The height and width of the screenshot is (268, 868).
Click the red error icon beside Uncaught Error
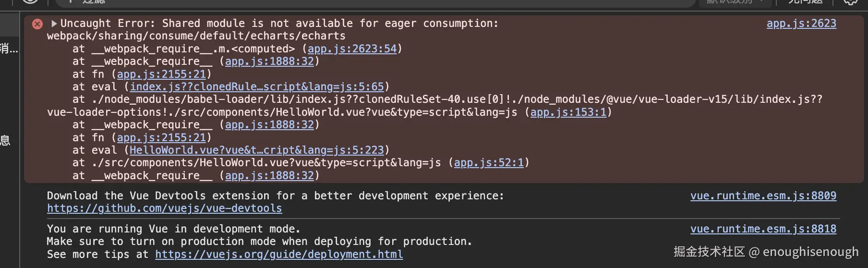(x=37, y=24)
